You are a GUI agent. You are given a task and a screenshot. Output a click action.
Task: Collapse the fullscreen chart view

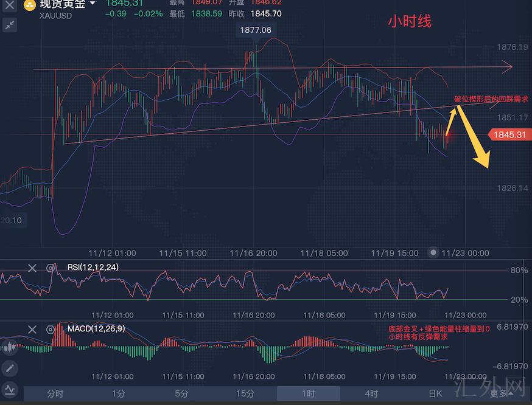point(9,25)
